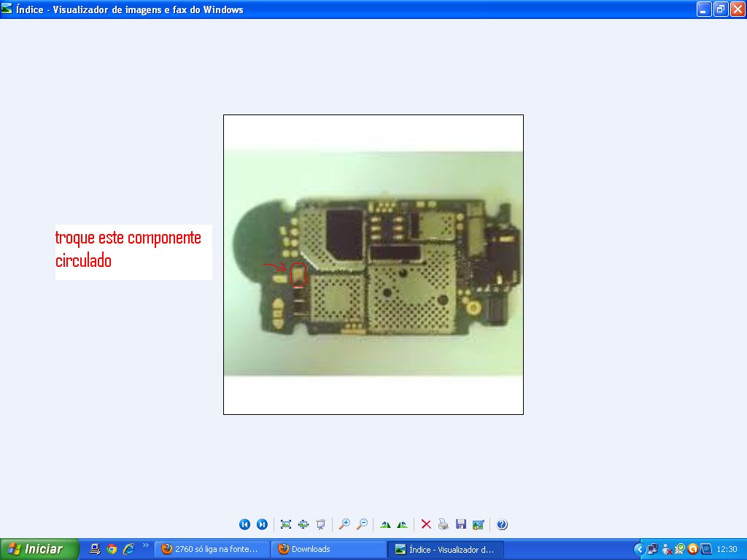Image resolution: width=747 pixels, height=560 pixels.
Task: Open the window system menu icon
Action: click(x=7, y=9)
